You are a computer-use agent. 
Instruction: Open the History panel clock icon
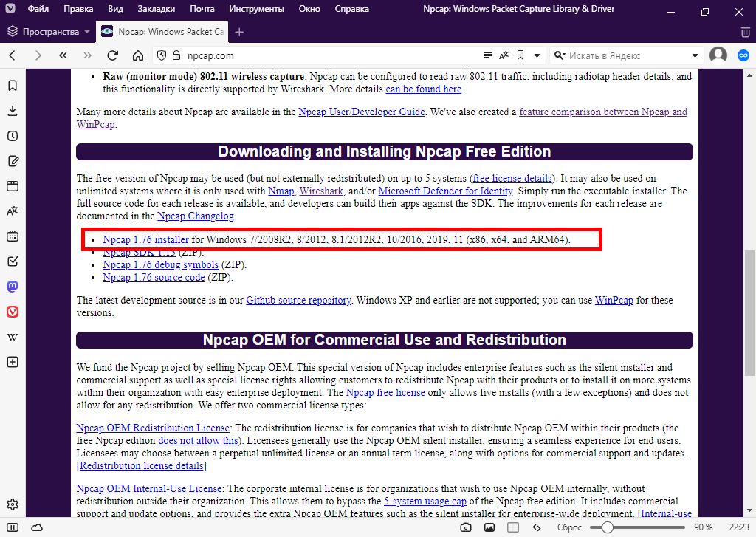point(13,136)
